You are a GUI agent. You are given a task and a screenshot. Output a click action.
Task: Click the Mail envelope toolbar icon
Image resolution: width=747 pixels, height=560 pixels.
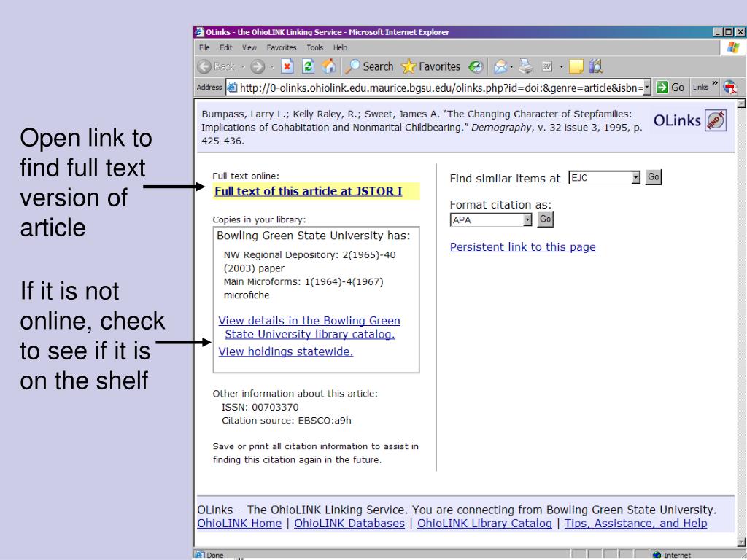[500, 66]
